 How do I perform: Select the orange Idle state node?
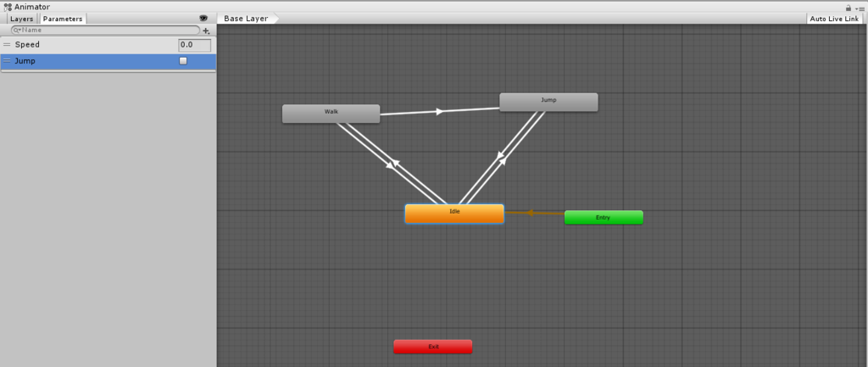(454, 214)
